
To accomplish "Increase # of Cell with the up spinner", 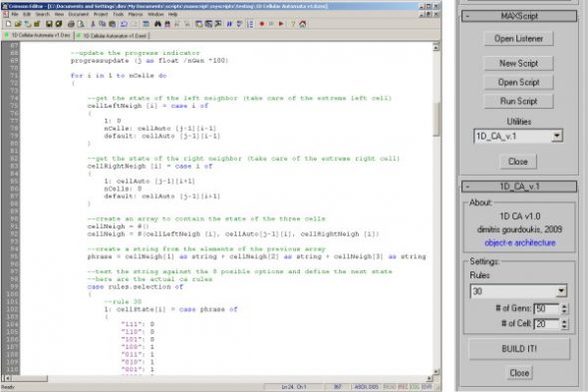I will tap(564, 321).
